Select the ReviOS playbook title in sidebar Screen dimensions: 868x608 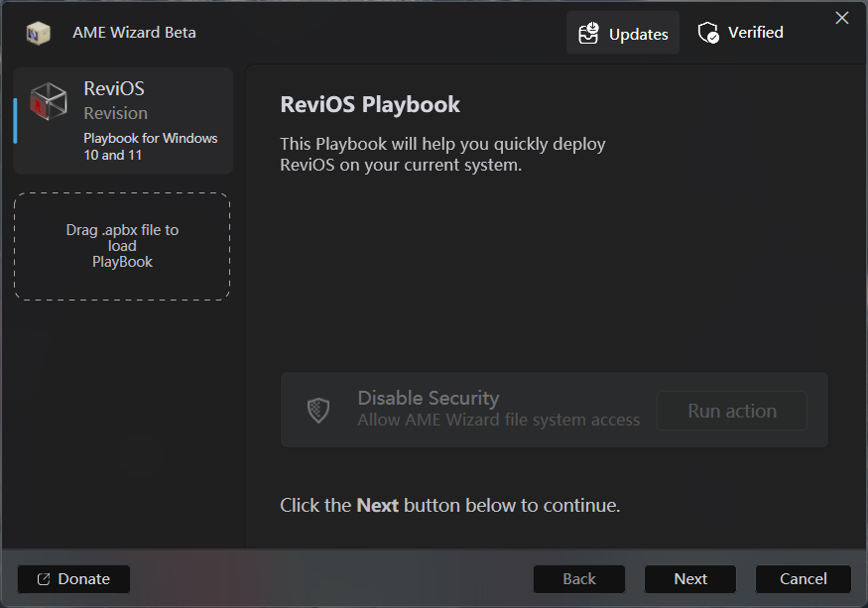pos(114,89)
